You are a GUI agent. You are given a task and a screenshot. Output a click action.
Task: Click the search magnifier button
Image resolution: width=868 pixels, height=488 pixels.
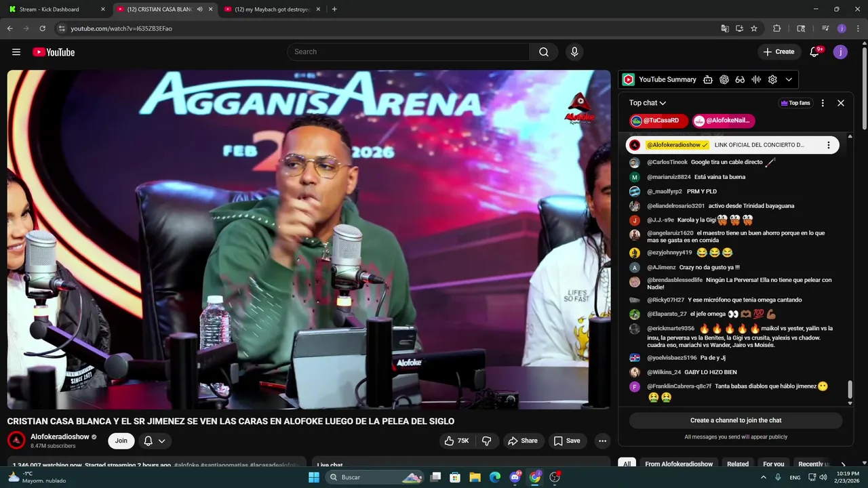(x=544, y=52)
